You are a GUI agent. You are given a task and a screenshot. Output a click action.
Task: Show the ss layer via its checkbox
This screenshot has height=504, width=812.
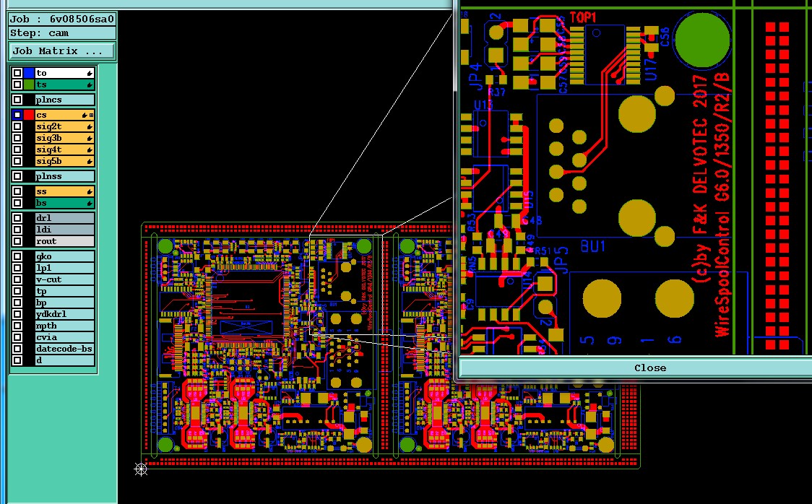17,191
